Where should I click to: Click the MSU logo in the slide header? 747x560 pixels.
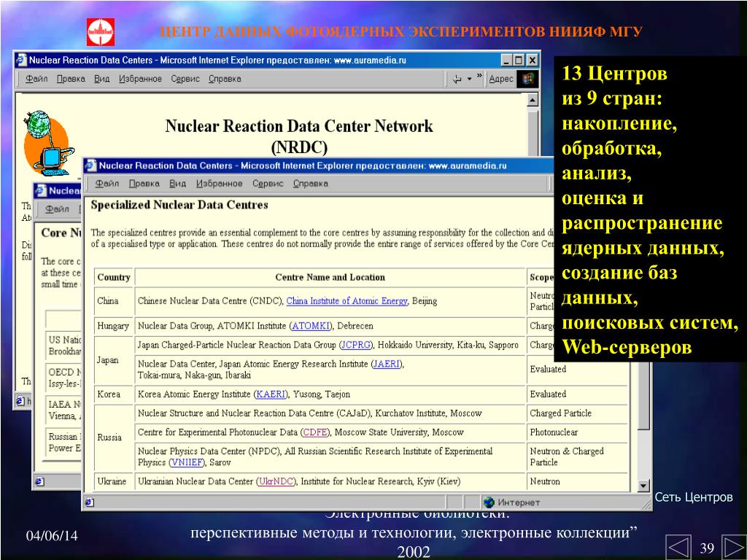click(101, 32)
